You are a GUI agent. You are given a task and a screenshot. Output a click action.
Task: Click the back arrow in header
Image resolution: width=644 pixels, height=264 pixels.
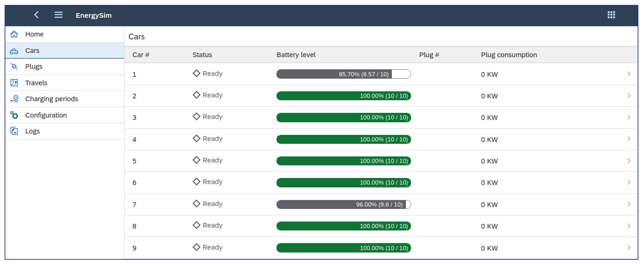click(36, 15)
